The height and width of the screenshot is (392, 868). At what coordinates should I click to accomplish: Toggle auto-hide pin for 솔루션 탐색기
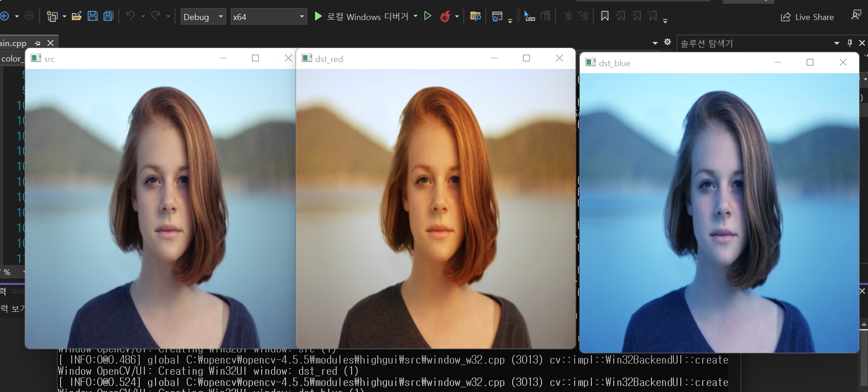[849, 43]
